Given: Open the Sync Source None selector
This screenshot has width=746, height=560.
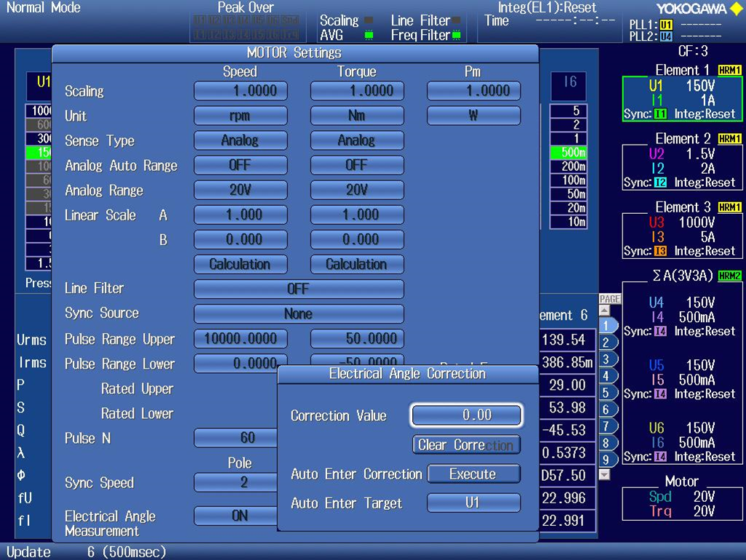Looking at the screenshot, I should pos(299,314).
